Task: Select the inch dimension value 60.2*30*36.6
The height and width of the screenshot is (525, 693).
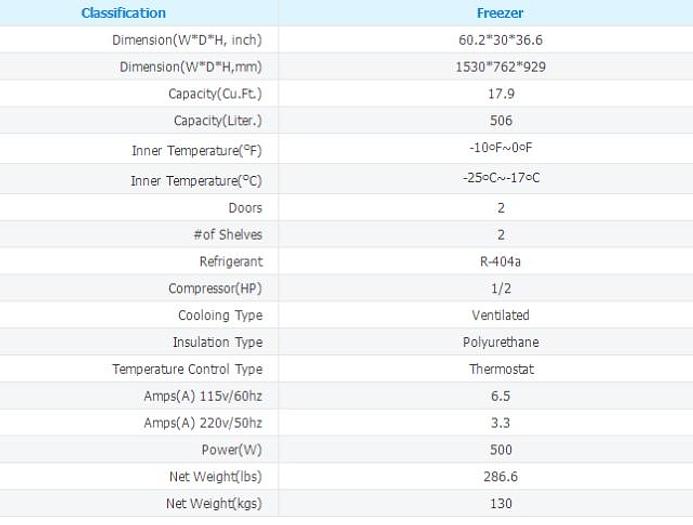Action: pos(501,41)
